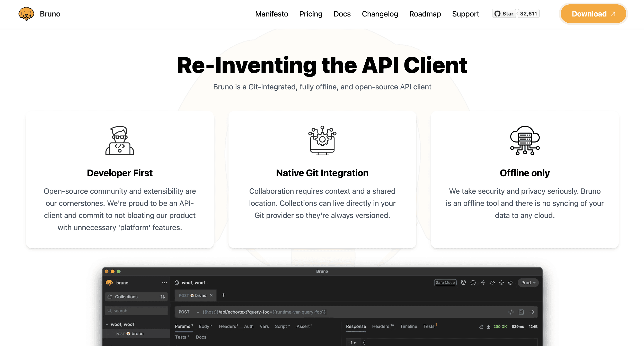Click the collection icon beside woof, woof title
This screenshot has width=644, height=346.
pos(177,283)
